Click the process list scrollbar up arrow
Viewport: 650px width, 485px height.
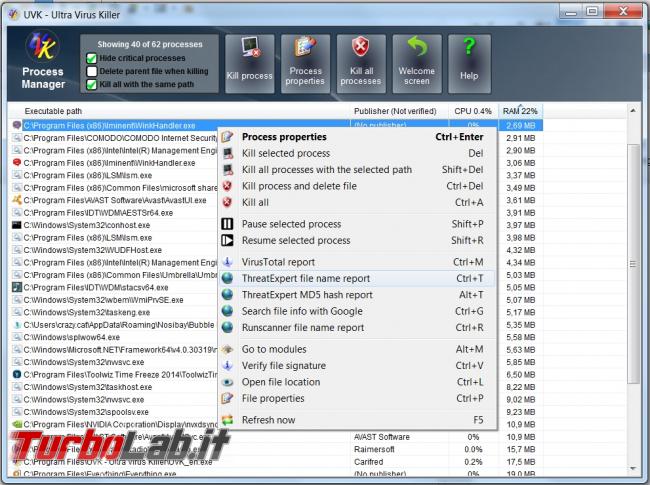633,111
